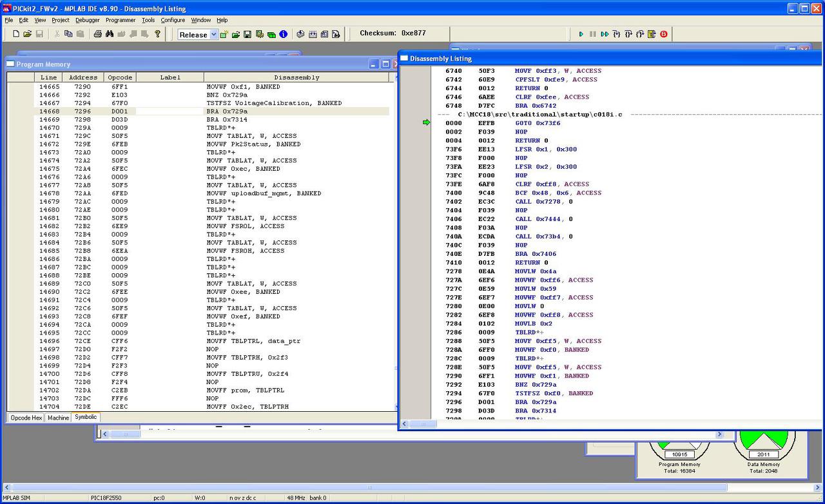Screen dimensions: 825x504
Task: Click the Open File folder icon
Action: pos(28,34)
